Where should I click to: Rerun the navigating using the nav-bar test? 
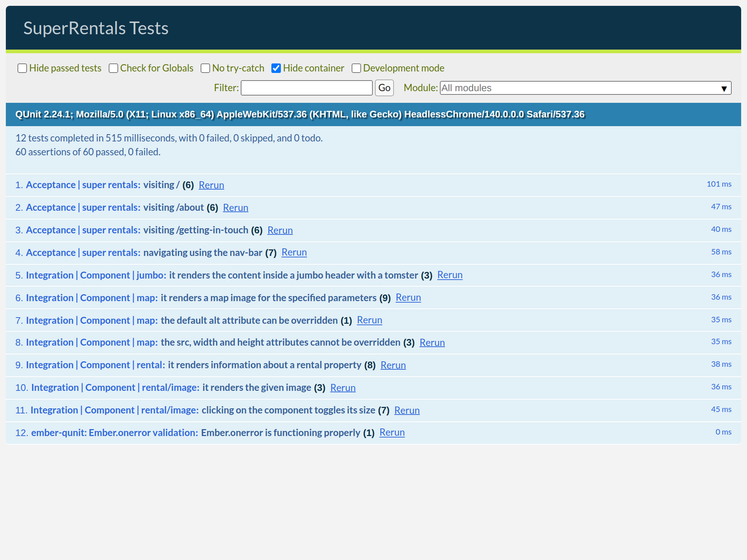pos(294,253)
